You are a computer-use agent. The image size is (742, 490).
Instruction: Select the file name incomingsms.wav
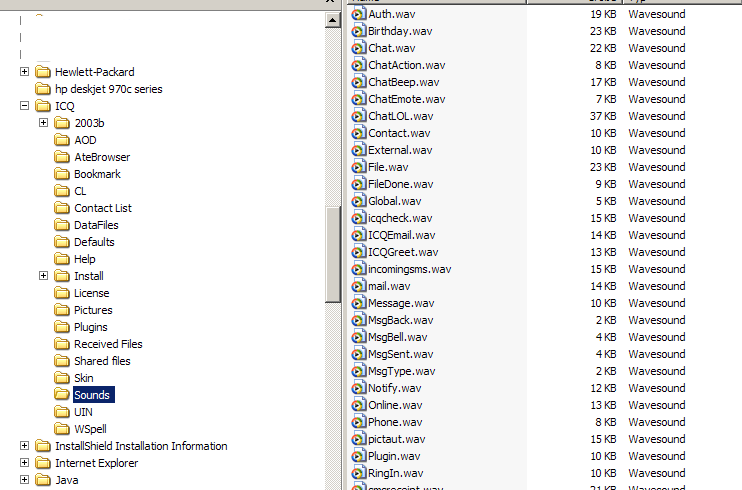(410, 269)
